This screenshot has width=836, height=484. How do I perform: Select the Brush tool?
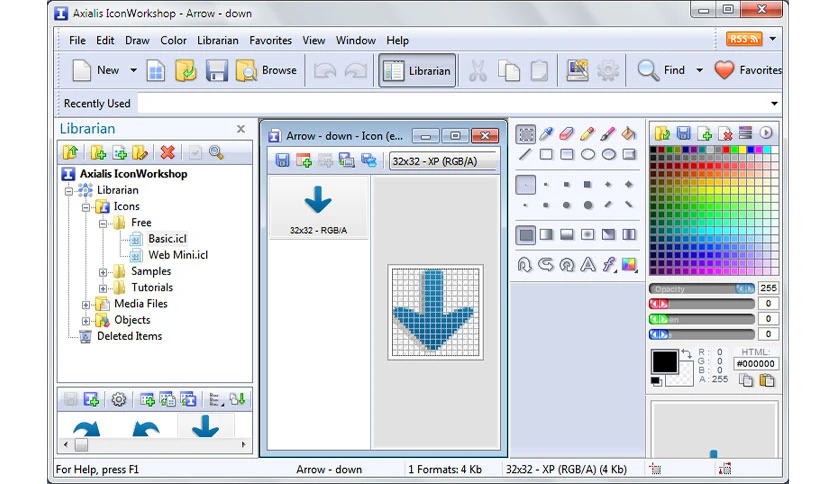point(608,134)
